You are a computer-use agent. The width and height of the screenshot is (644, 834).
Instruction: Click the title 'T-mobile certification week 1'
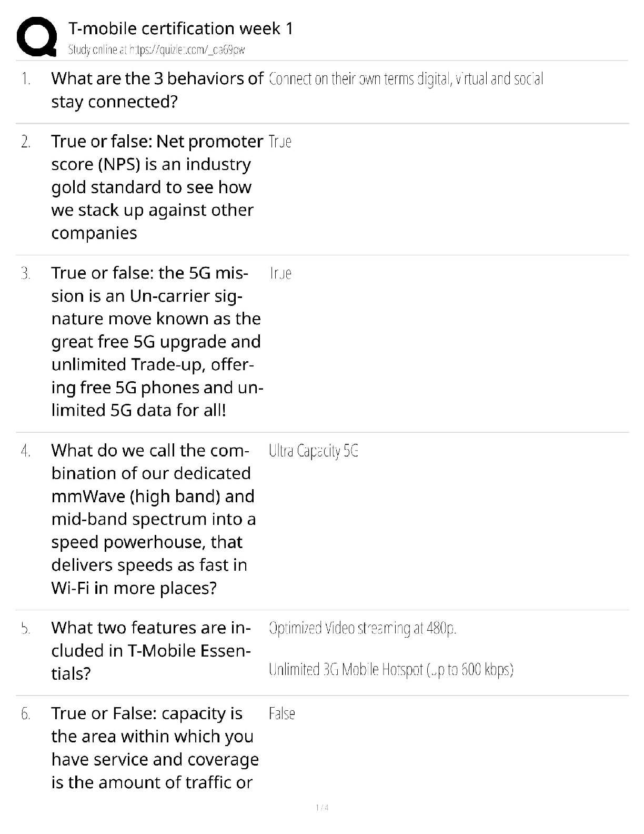pyautogui.click(x=180, y=28)
